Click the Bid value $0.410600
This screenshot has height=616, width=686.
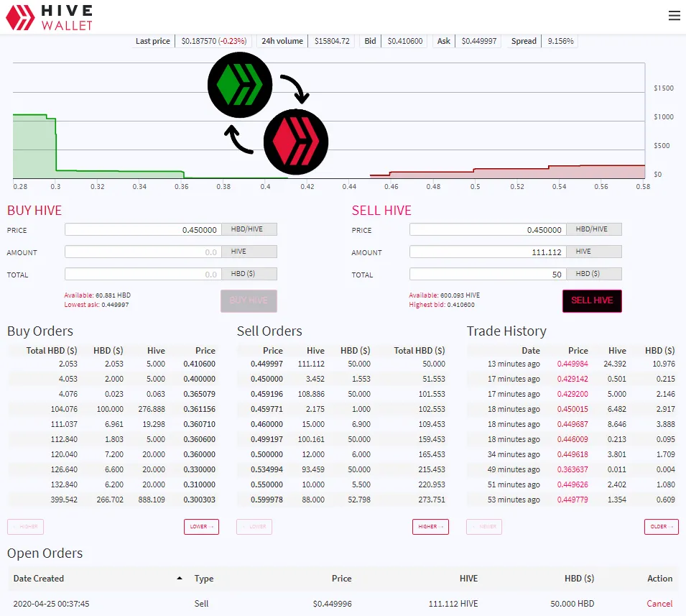click(404, 41)
